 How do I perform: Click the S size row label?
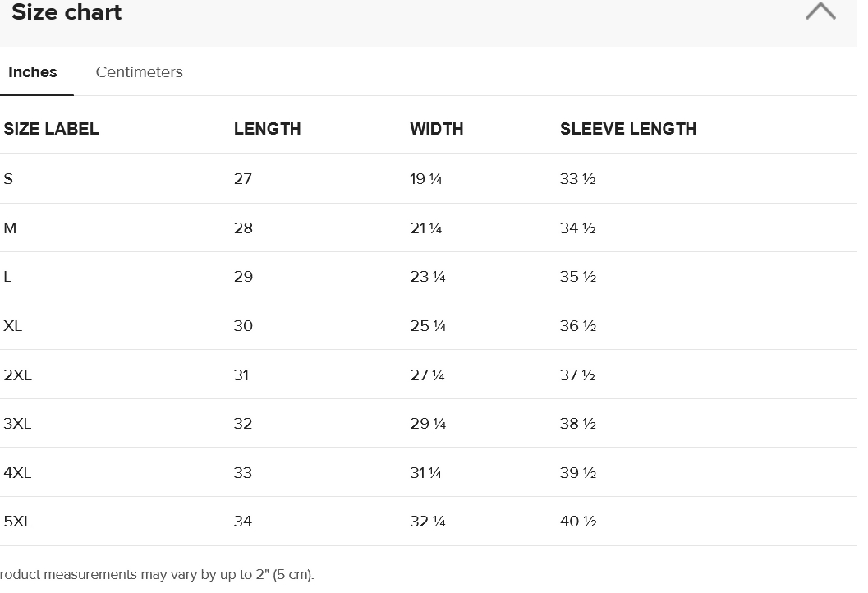tap(8, 179)
